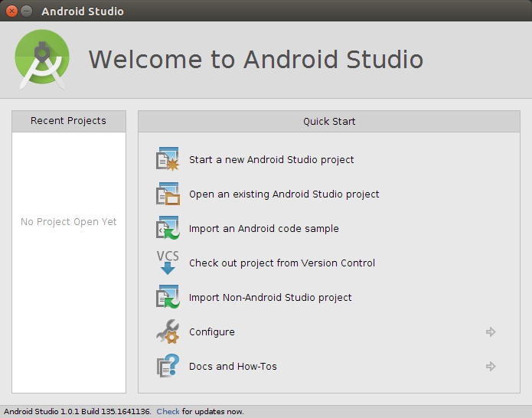Expand the Configure submenu arrow
The image size is (532, 418).
click(491, 331)
